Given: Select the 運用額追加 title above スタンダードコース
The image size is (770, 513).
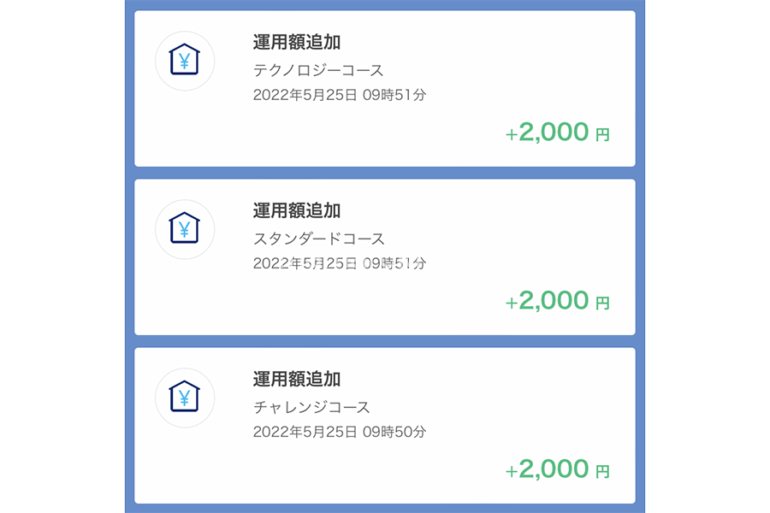Looking at the screenshot, I should tap(297, 211).
